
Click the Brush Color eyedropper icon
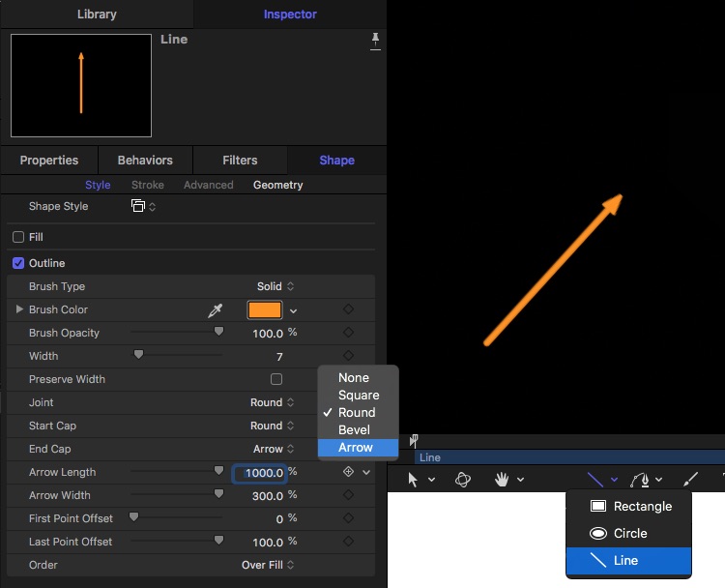(216, 310)
